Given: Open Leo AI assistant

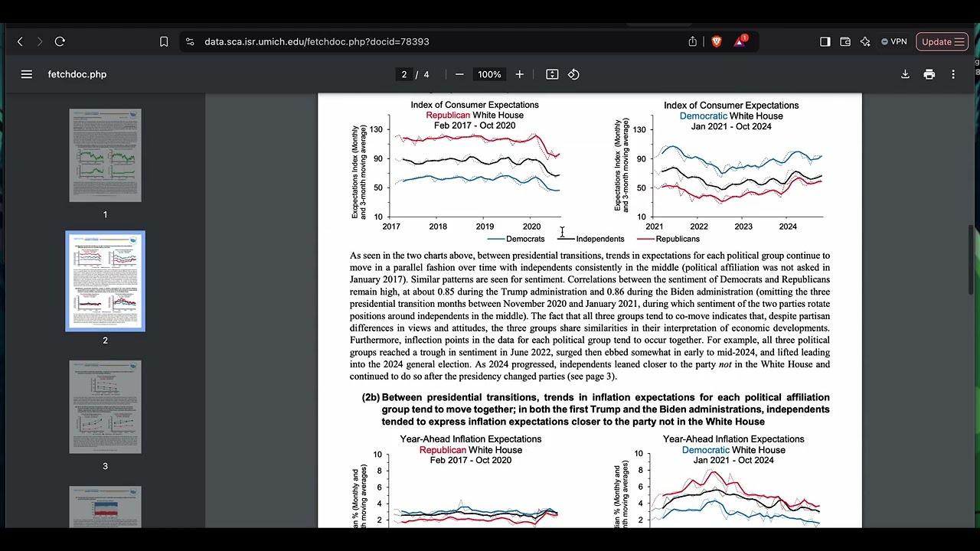Looking at the screenshot, I should pyautogui.click(x=865, y=41).
